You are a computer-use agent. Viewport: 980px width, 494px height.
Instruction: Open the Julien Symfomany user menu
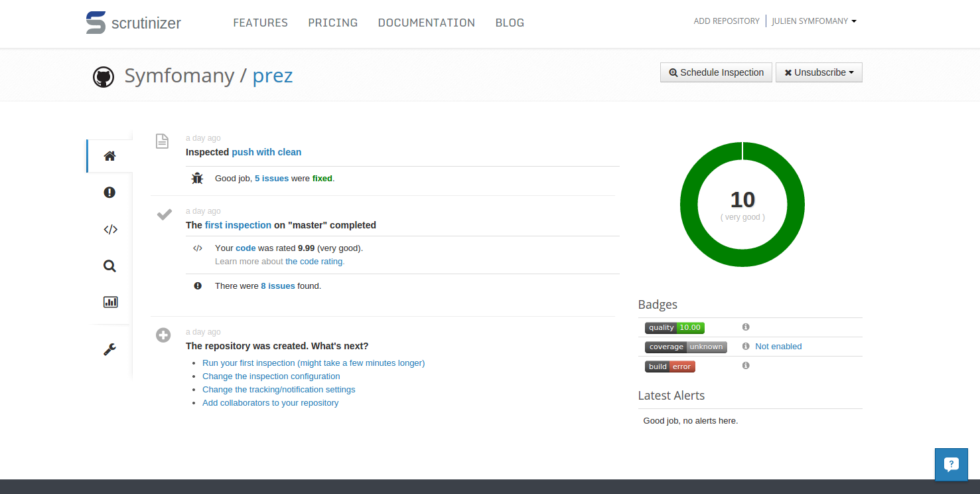(x=814, y=21)
